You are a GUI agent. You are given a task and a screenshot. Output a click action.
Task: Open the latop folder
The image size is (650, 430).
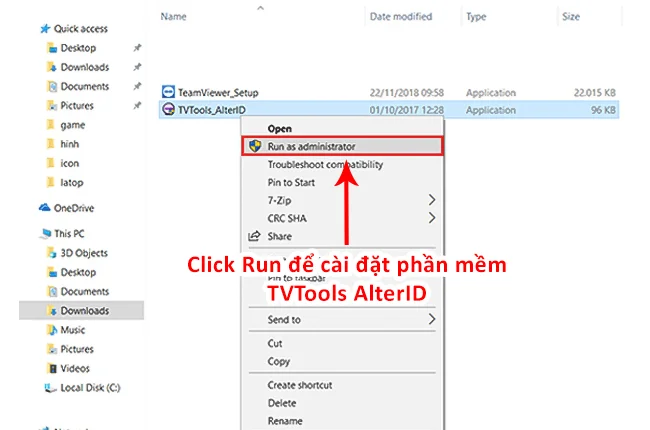click(x=72, y=182)
